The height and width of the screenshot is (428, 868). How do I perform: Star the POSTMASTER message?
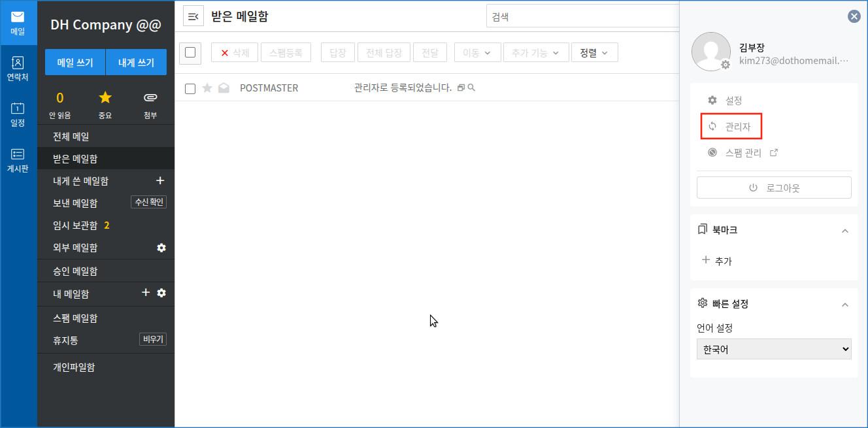coord(207,88)
